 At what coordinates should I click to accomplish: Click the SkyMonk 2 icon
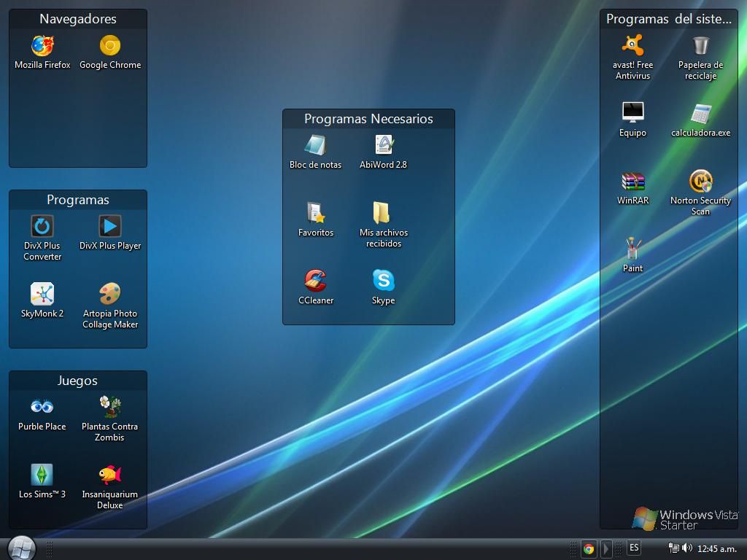click(x=42, y=295)
